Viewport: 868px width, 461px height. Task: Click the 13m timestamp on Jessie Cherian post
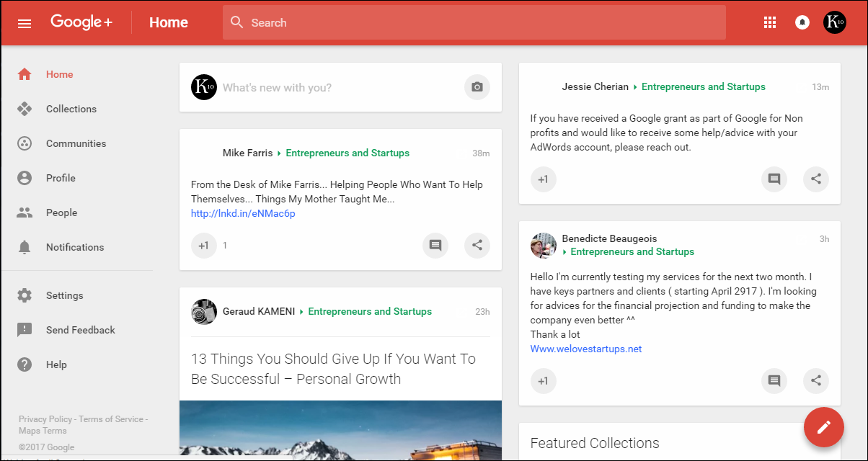pyautogui.click(x=820, y=87)
